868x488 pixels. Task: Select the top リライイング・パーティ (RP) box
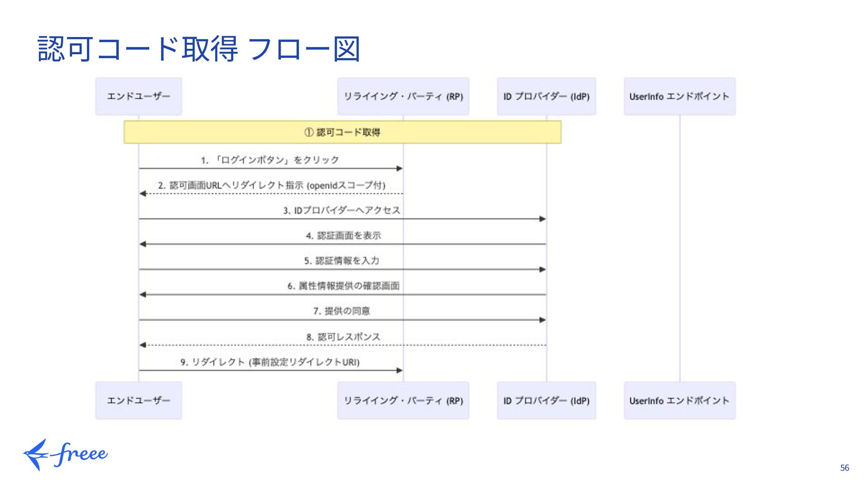click(x=403, y=96)
